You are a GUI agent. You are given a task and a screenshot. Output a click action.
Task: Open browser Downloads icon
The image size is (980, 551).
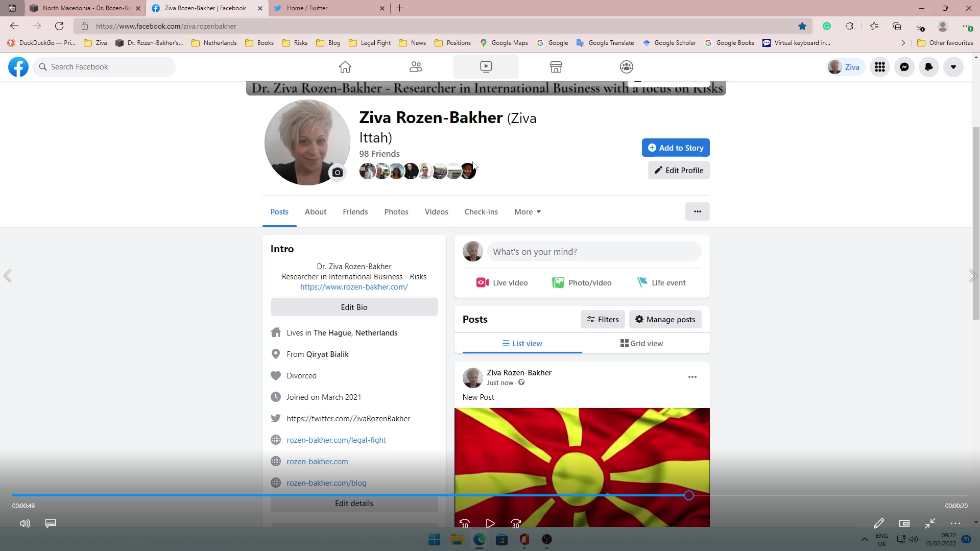[920, 26]
